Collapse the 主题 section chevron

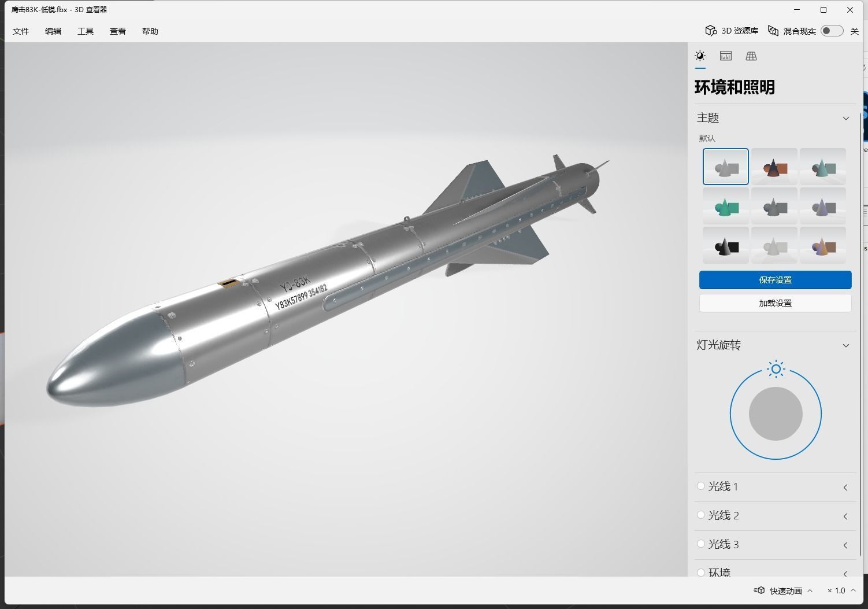click(846, 117)
